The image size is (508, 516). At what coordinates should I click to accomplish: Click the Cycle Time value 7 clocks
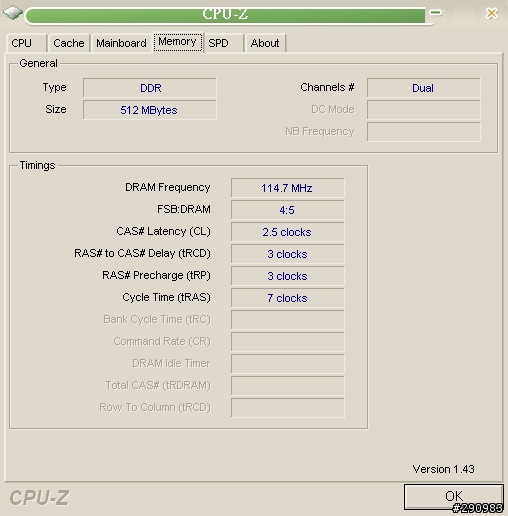click(288, 298)
